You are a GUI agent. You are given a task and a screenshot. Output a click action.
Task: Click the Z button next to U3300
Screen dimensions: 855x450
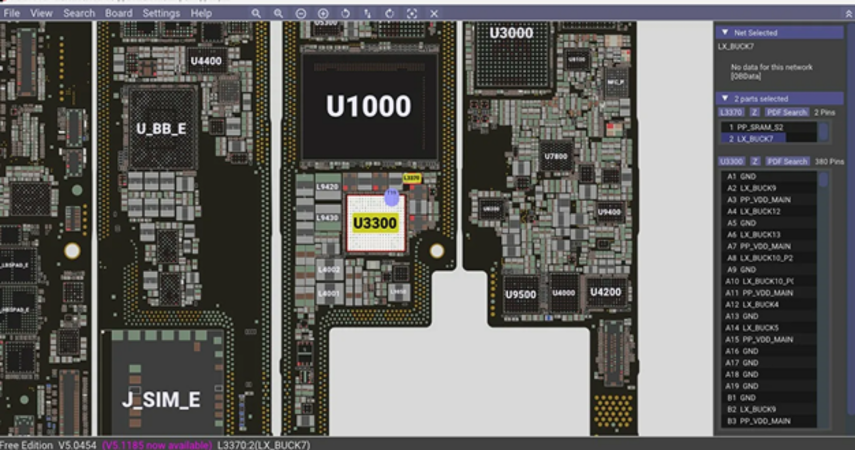755,161
